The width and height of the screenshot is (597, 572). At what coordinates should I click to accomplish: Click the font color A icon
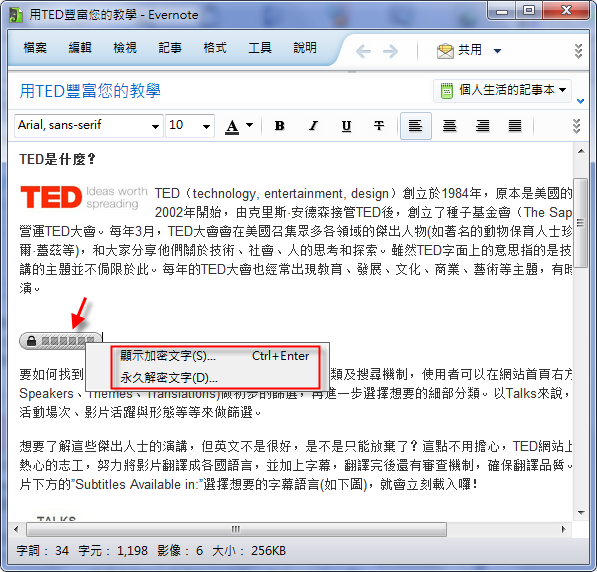tap(232, 126)
